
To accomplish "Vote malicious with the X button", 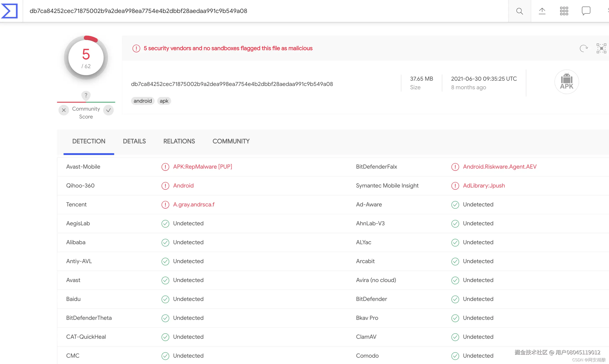I will tap(64, 110).
